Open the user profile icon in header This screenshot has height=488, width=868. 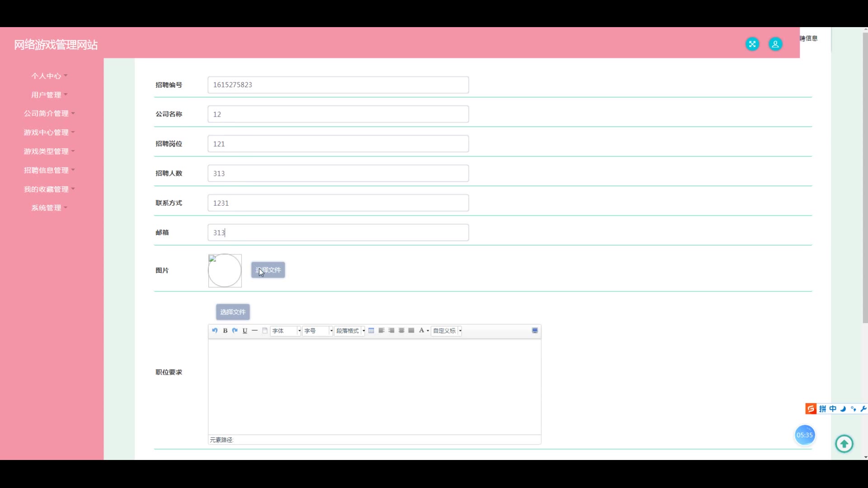click(x=775, y=44)
